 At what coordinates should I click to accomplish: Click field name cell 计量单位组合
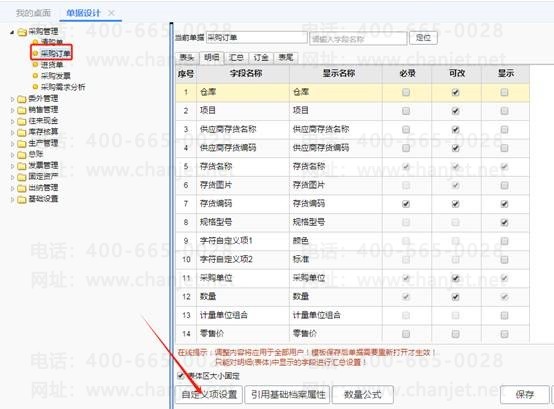click(x=243, y=315)
